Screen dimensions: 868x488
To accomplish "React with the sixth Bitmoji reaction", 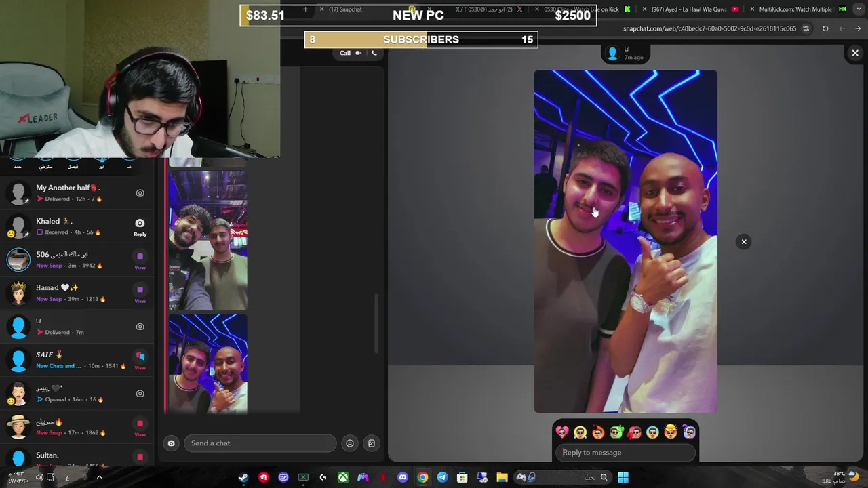I will click(x=652, y=432).
